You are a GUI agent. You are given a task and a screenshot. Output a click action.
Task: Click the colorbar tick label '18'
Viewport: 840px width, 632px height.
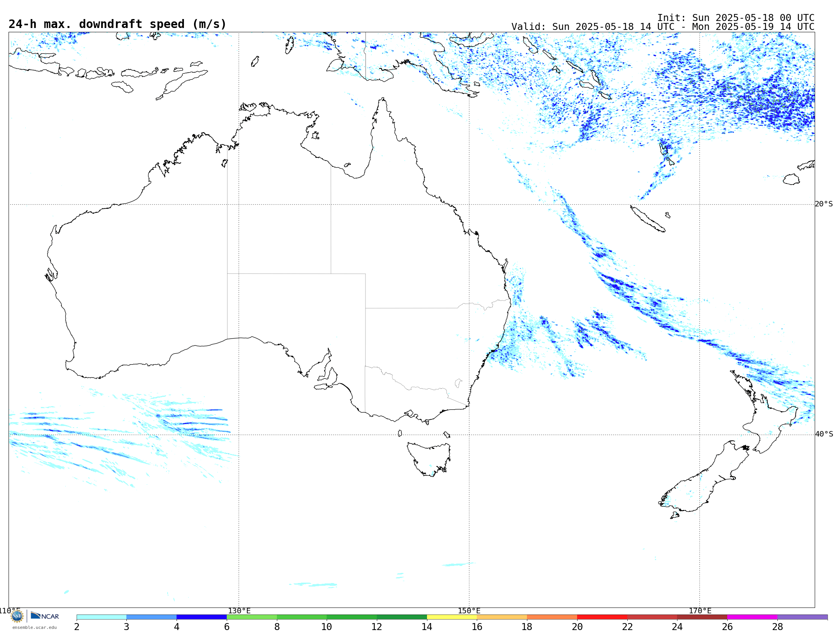coord(527,627)
